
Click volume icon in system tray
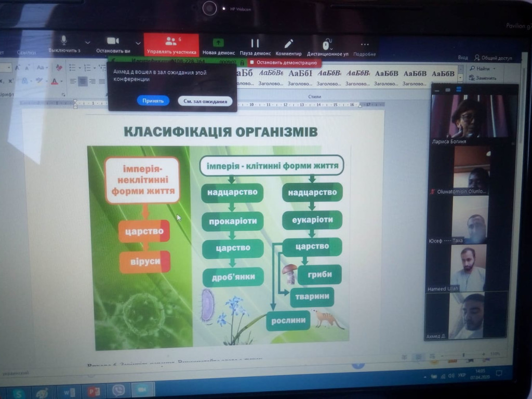[x=451, y=376]
